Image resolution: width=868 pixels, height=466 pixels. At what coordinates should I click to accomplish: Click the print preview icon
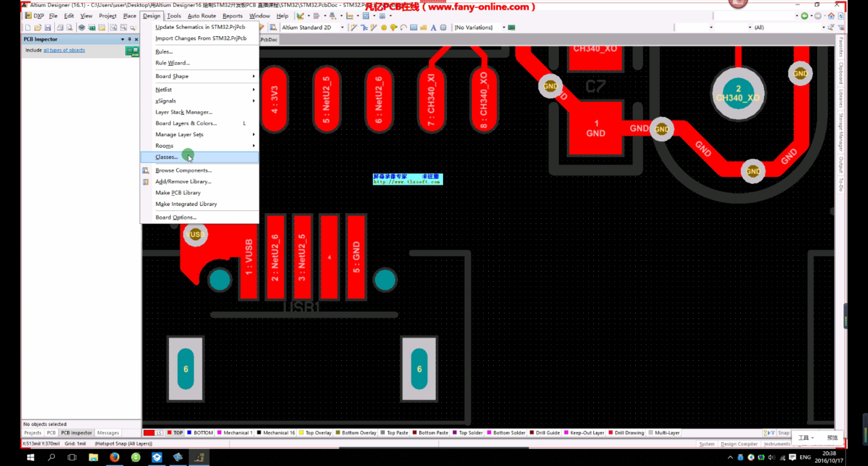click(x=70, y=28)
